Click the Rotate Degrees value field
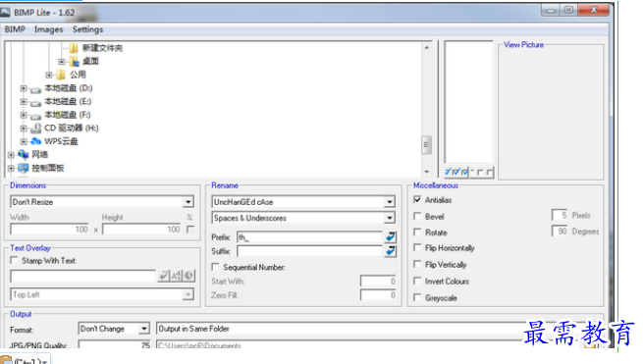 click(560, 232)
